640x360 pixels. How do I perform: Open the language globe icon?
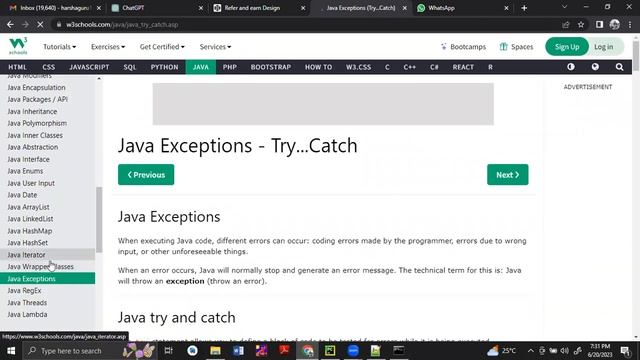click(x=595, y=67)
